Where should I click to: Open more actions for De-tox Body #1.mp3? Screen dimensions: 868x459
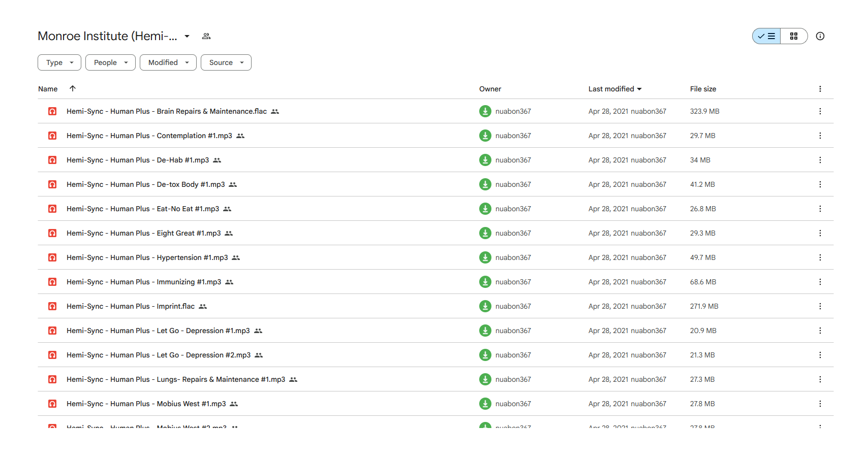(820, 184)
